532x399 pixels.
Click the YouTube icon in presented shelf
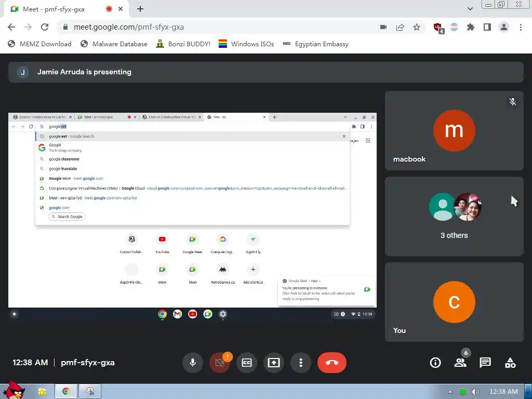(x=192, y=314)
